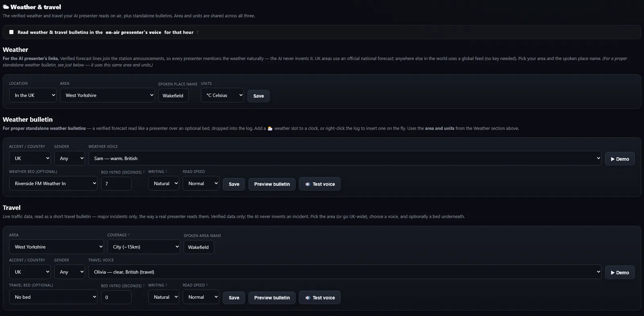Image resolution: width=644 pixels, height=316 pixels.
Task: Click the Weather & travel cloud icon
Action: pyautogui.click(x=6, y=7)
